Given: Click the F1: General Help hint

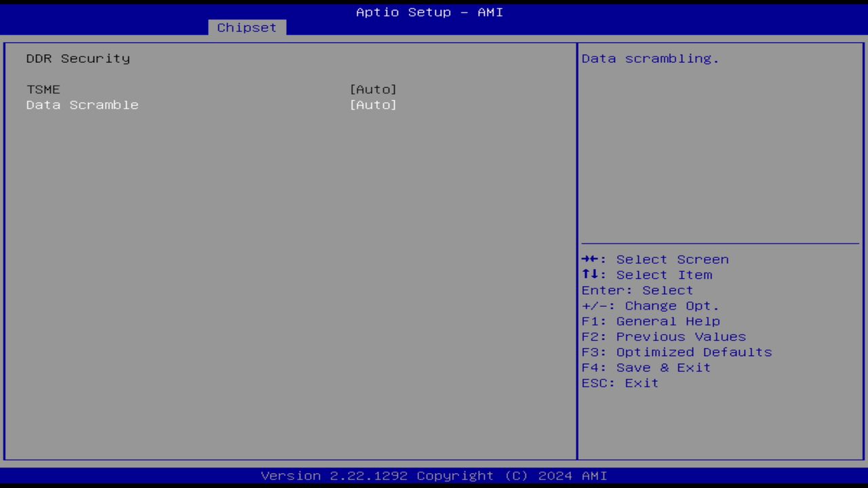Looking at the screenshot, I should pos(651,321).
